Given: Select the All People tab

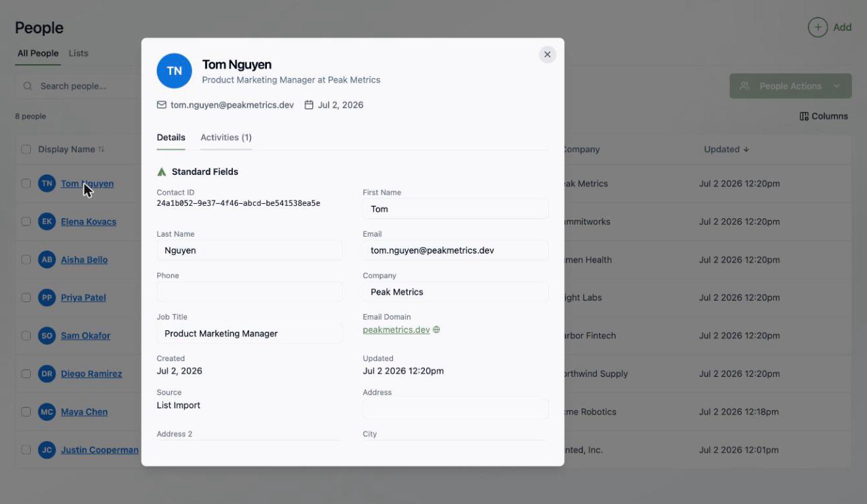Looking at the screenshot, I should (x=38, y=53).
